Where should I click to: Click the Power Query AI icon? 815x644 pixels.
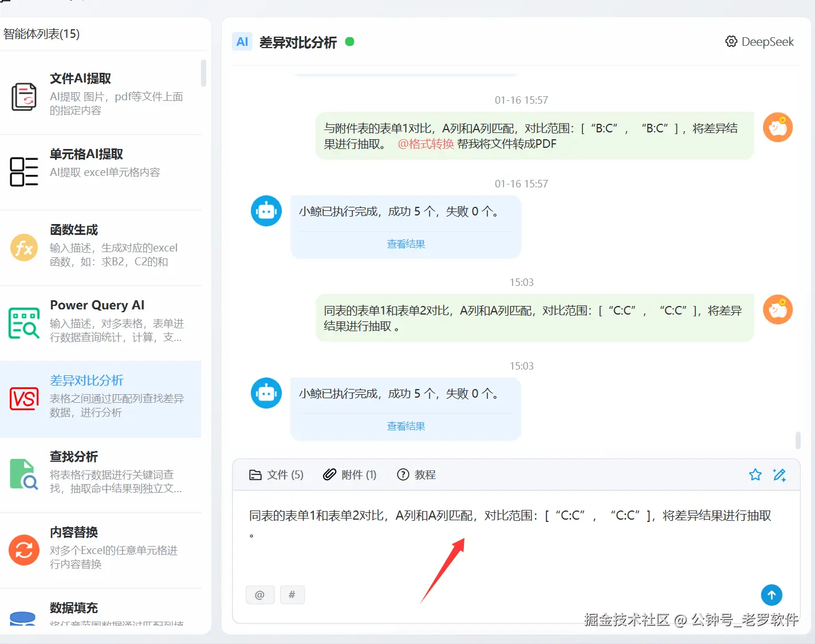(x=23, y=323)
